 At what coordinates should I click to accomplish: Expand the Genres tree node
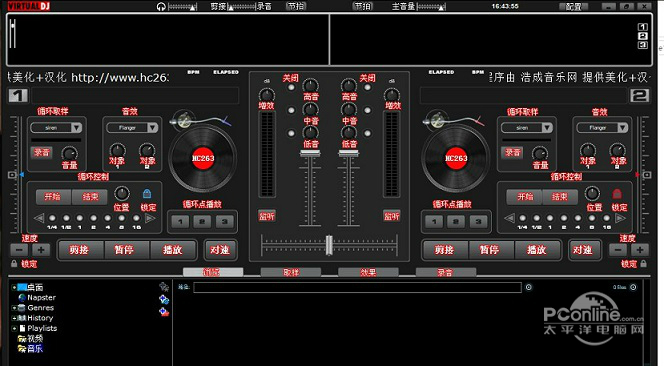coord(14,308)
